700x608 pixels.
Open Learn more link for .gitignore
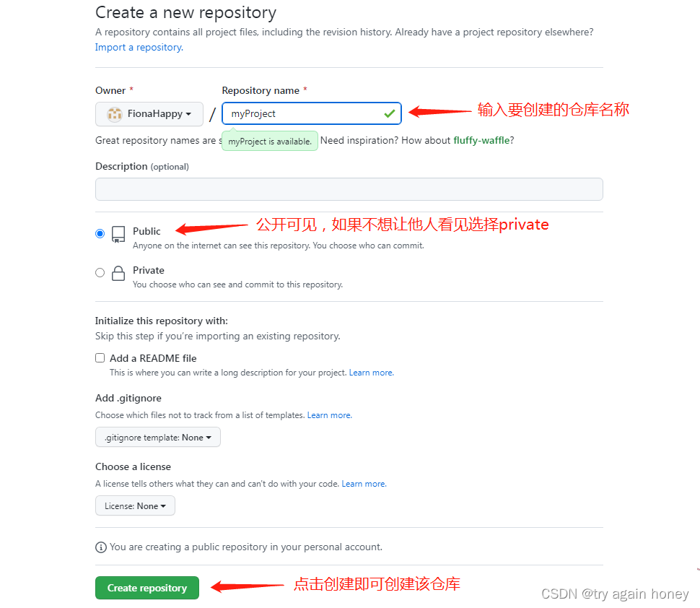[x=330, y=415]
